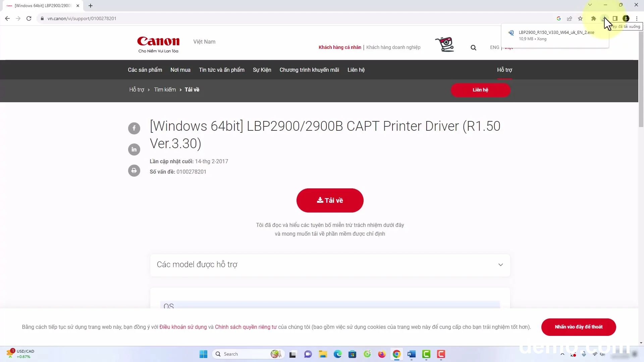Open Nơi mua menu
The image size is (644, 362).
(180, 70)
